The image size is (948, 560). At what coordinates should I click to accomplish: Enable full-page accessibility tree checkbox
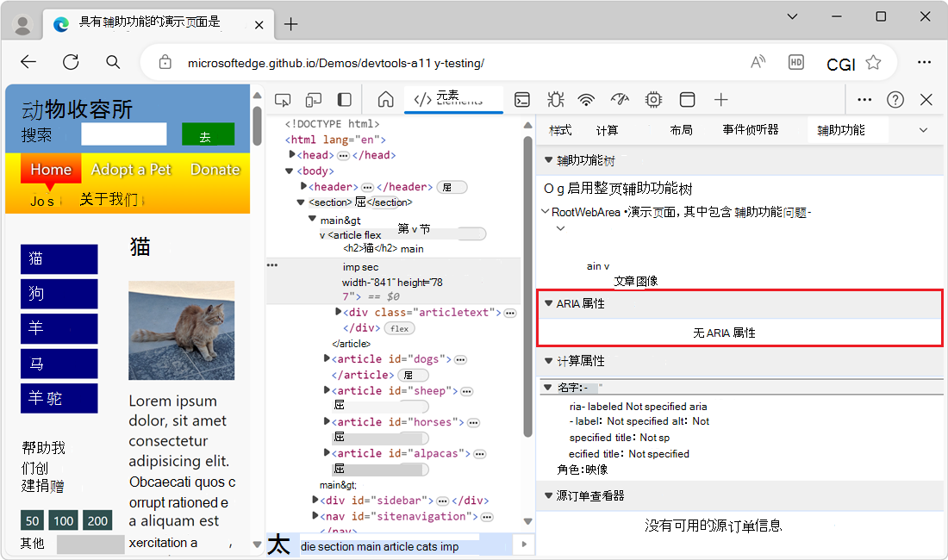pyautogui.click(x=548, y=189)
